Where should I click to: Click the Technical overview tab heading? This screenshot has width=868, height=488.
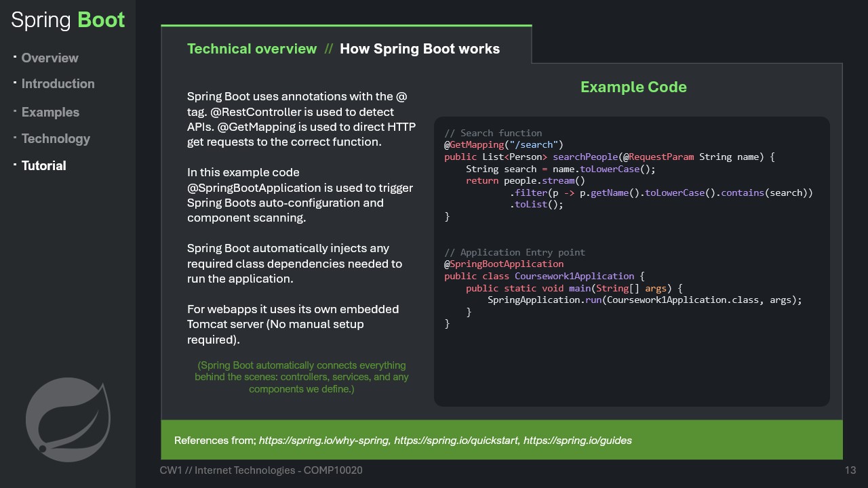coord(252,49)
